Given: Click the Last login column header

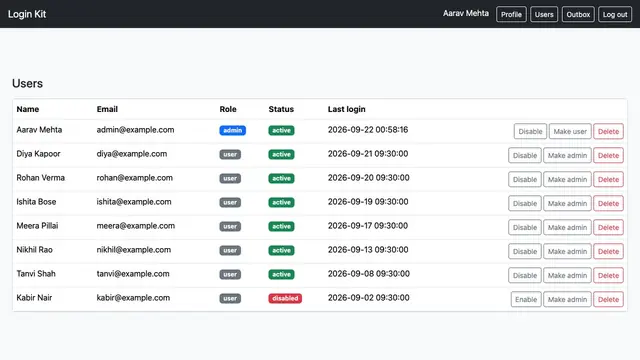Looking at the screenshot, I should (347, 109).
